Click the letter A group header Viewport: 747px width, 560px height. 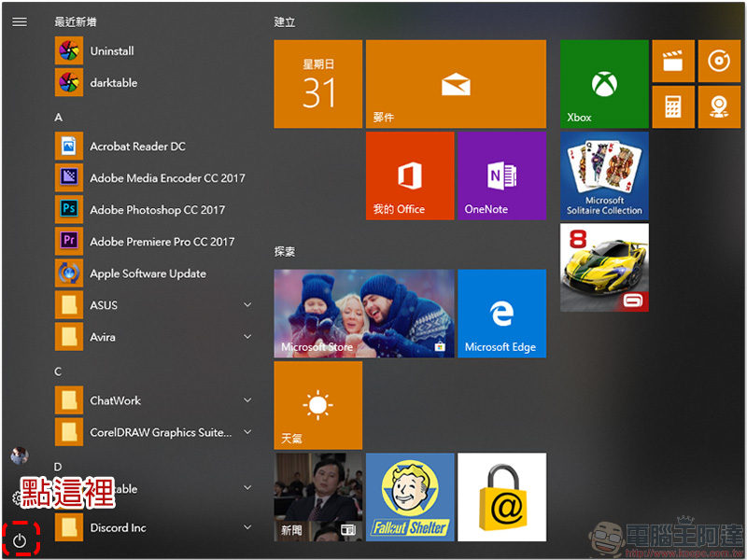[59, 118]
